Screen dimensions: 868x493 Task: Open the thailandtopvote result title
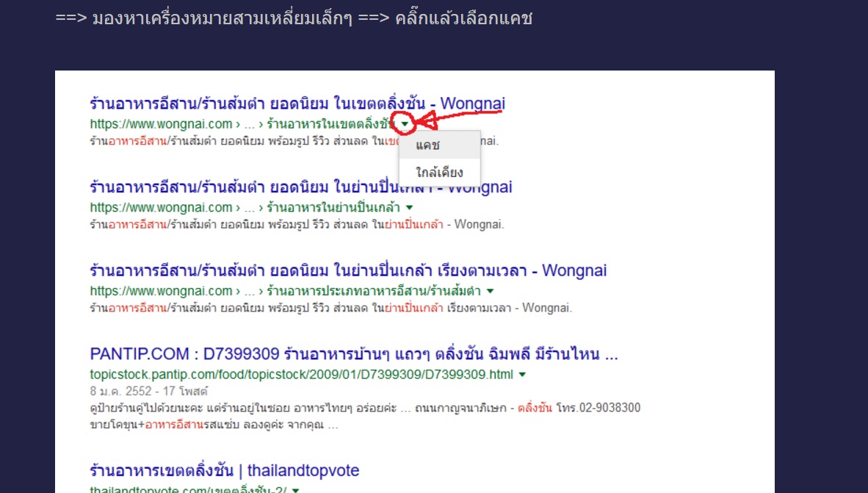224,471
